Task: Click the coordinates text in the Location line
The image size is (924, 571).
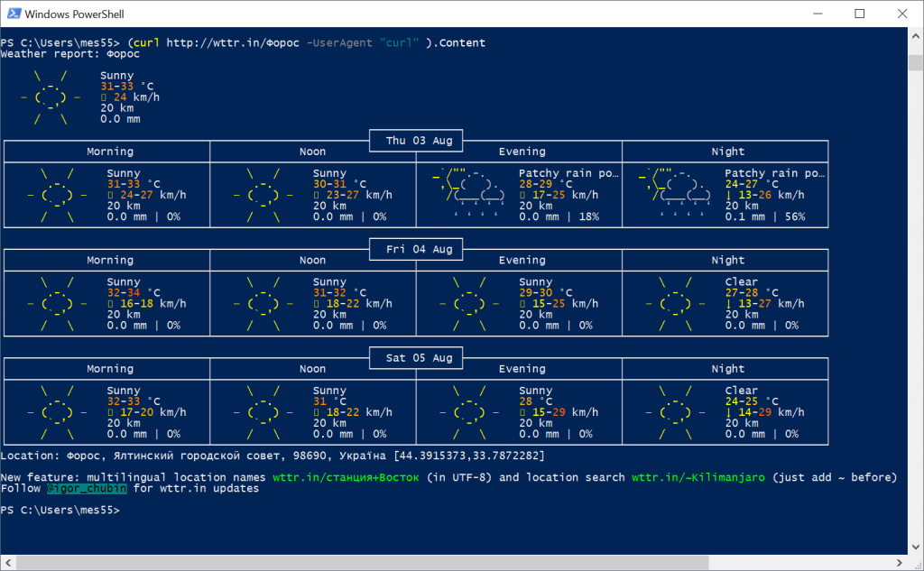Action: [469, 456]
